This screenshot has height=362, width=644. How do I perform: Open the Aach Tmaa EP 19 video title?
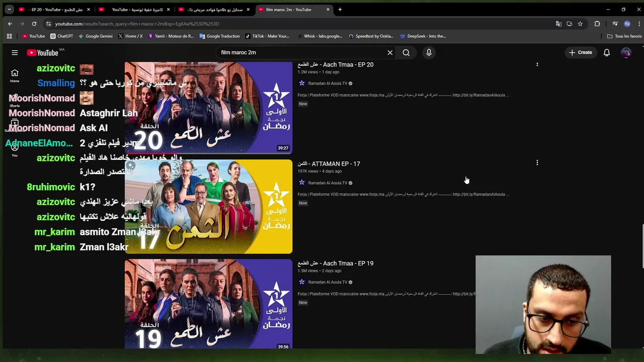pos(335,263)
